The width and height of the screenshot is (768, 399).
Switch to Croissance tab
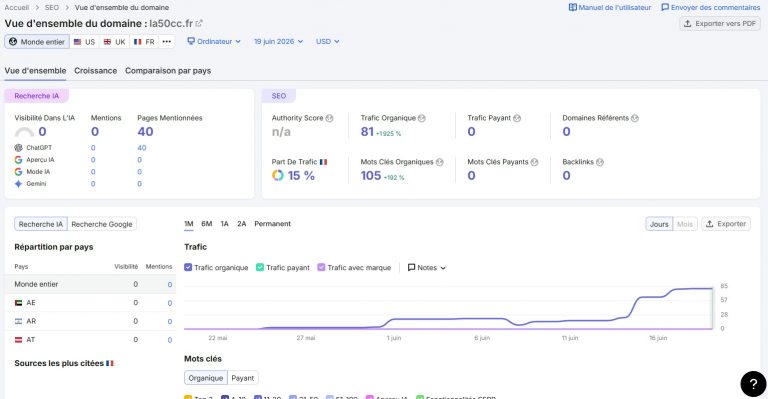pyautogui.click(x=96, y=70)
